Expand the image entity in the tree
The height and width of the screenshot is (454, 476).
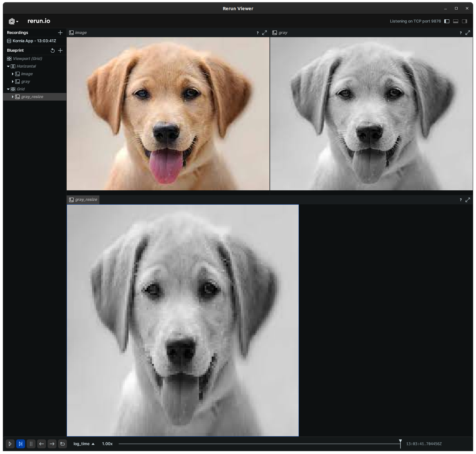13,74
